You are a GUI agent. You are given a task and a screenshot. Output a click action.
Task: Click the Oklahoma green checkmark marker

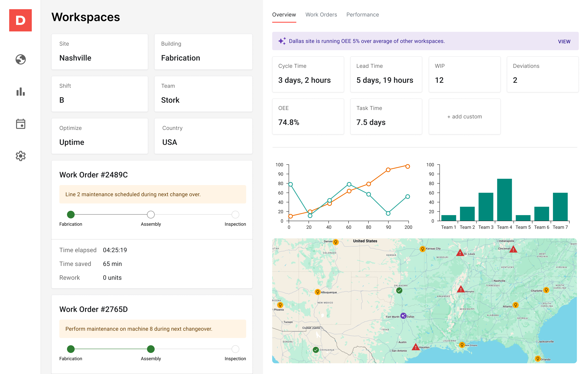point(399,290)
